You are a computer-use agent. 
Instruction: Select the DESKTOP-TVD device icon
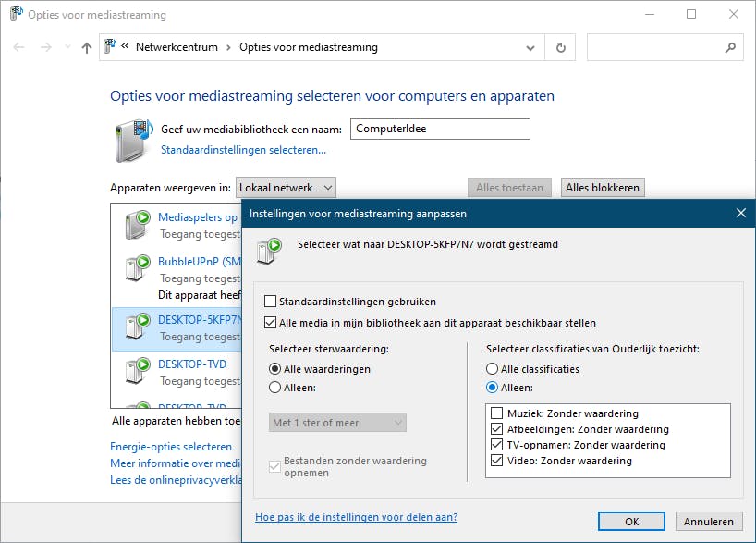[138, 370]
